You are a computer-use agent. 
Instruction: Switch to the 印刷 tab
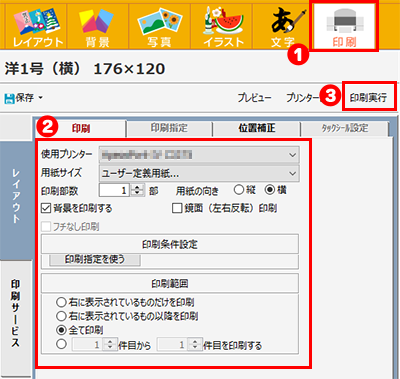(81, 128)
